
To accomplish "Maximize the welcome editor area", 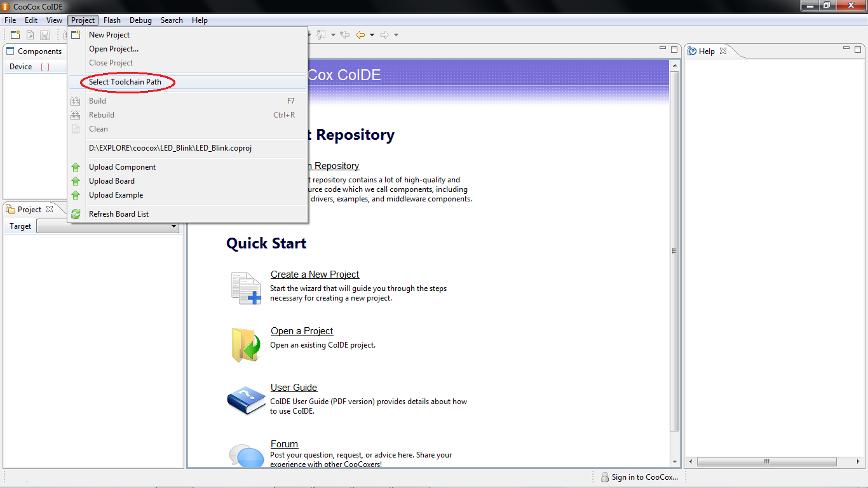I will [x=674, y=49].
